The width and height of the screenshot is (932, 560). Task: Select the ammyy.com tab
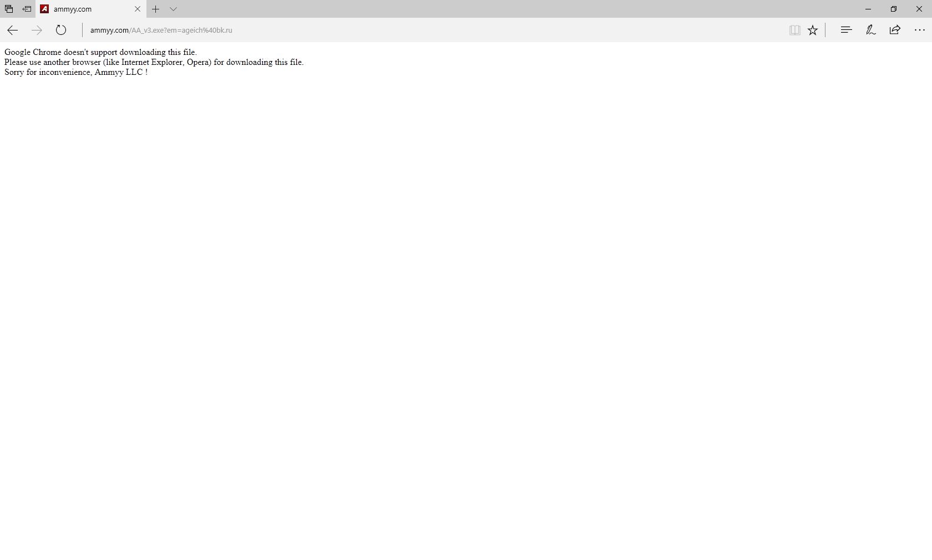tap(91, 9)
